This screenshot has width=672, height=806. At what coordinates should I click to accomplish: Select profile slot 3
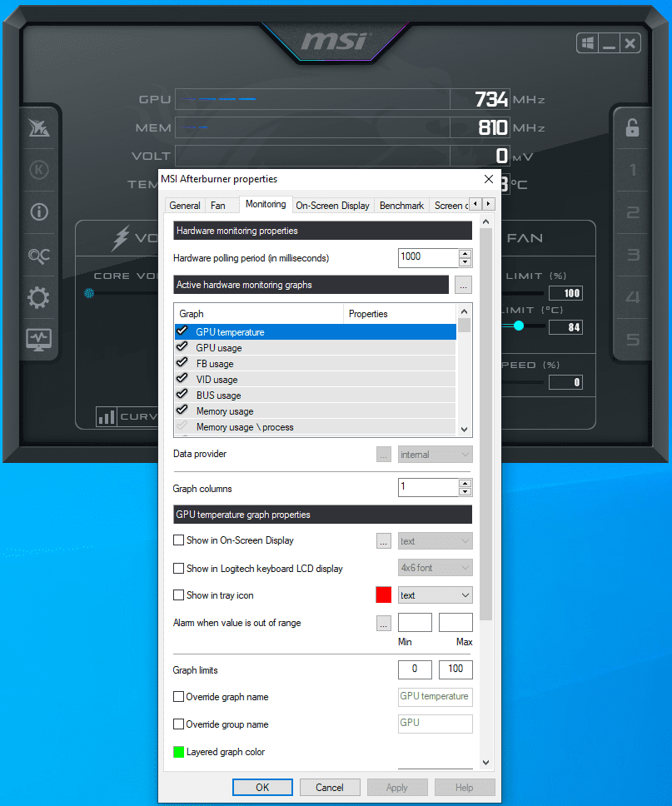pos(633,255)
